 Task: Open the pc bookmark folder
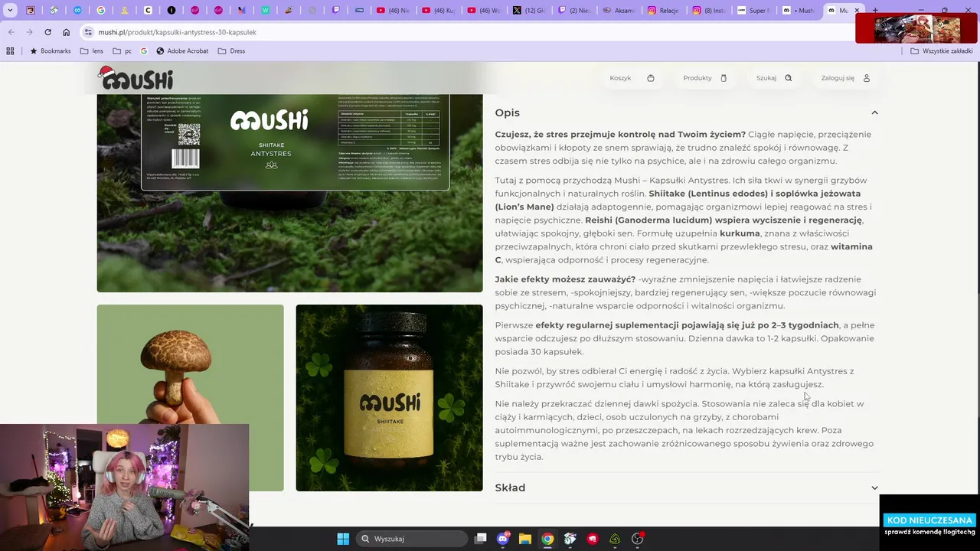[122, 51]
